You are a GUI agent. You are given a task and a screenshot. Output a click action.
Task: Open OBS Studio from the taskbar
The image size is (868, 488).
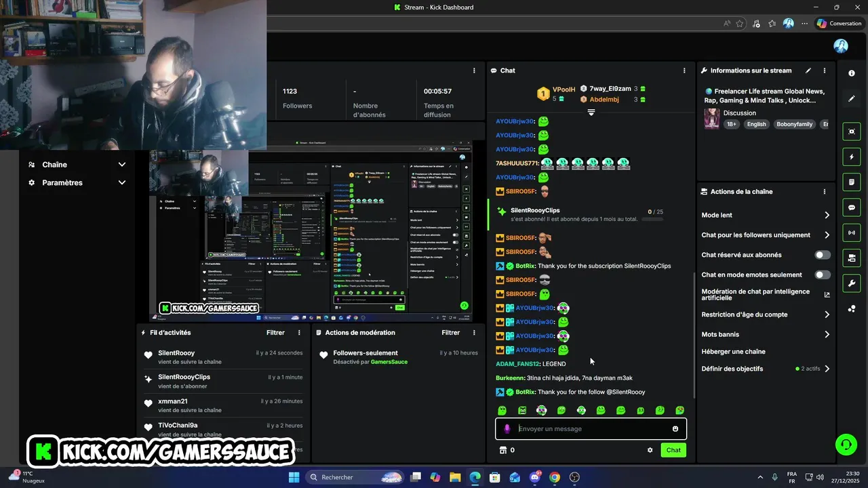(575, 477)
